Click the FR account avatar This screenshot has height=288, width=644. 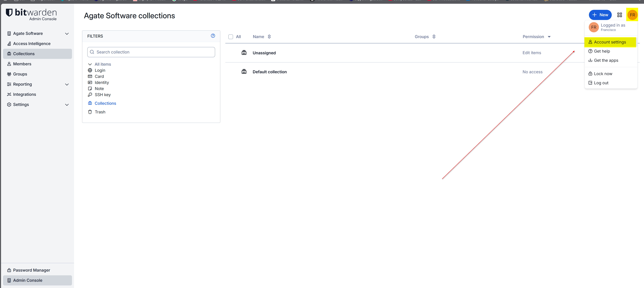point(632,15)
